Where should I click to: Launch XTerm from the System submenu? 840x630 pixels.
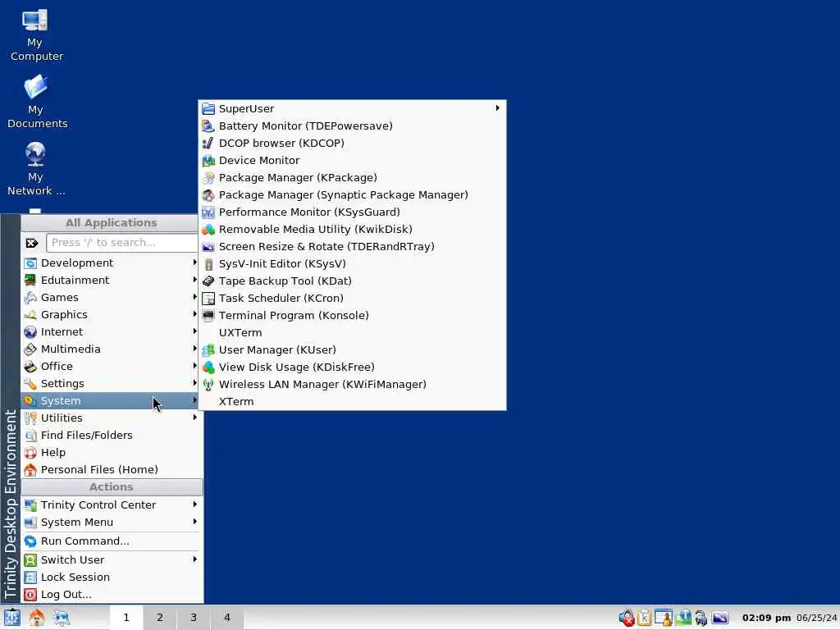click(352, 401)
